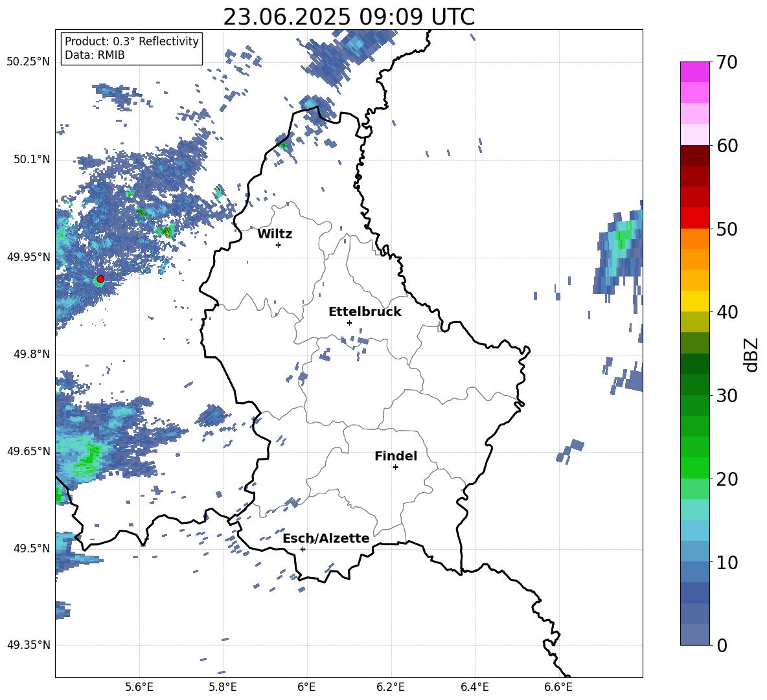This screenshot has height=700, width=767.
Task: Click the magenta swatch at top of colorbar
Action: (x=694, y=72)
